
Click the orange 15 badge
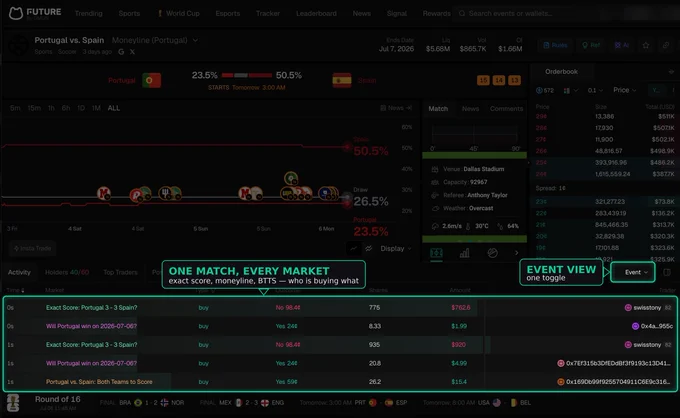[x=483, y=80]
